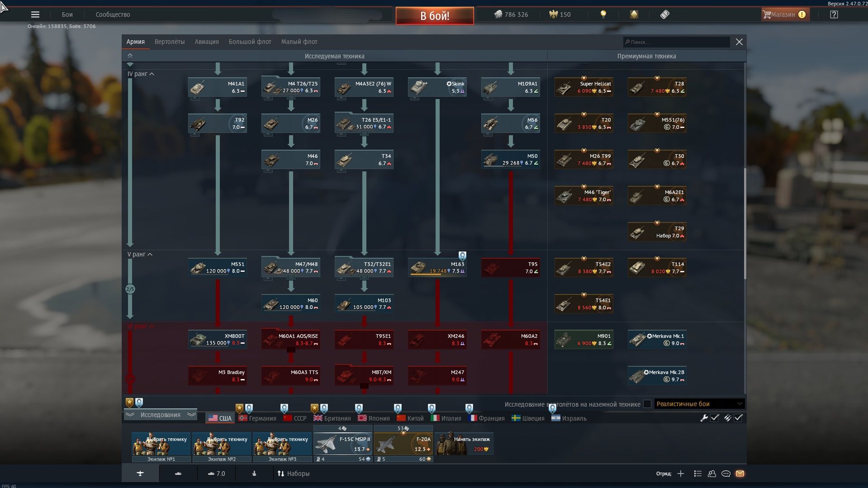Select the СССР nation tab
The image size is (868, 488).
[x=295, y=418]
